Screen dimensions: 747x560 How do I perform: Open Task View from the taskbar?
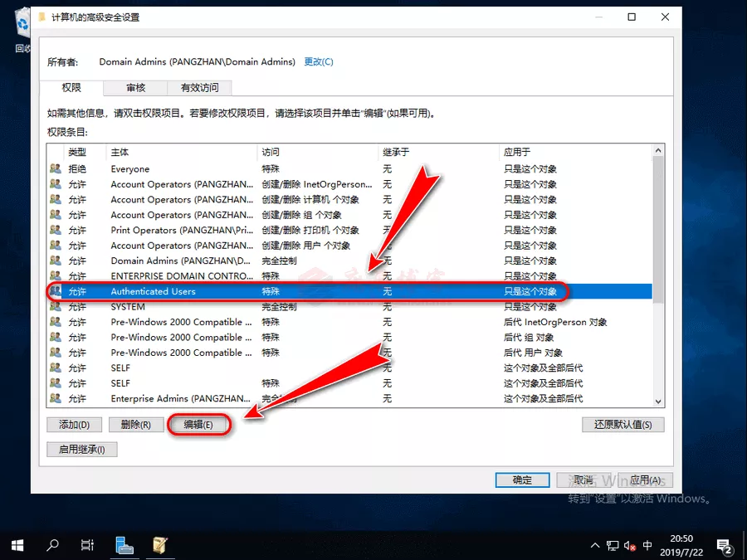point(87,545)
